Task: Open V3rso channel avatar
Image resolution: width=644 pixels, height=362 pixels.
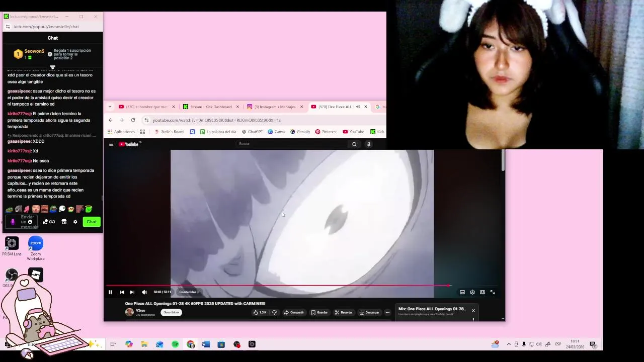Action: pyautogui.click(x=129, y=312)
